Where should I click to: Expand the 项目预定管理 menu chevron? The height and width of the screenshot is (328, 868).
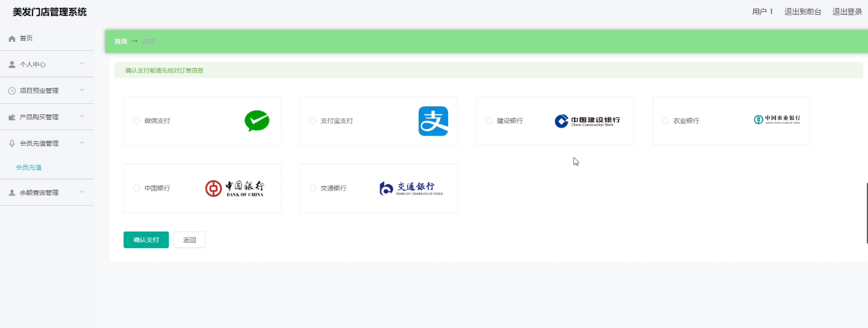(x=82, y=90)
